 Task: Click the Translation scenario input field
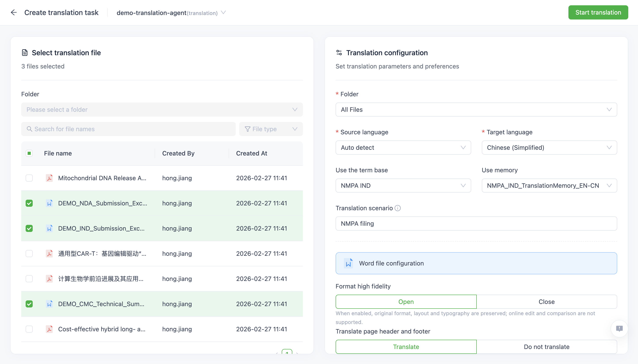tap(476, 224)
